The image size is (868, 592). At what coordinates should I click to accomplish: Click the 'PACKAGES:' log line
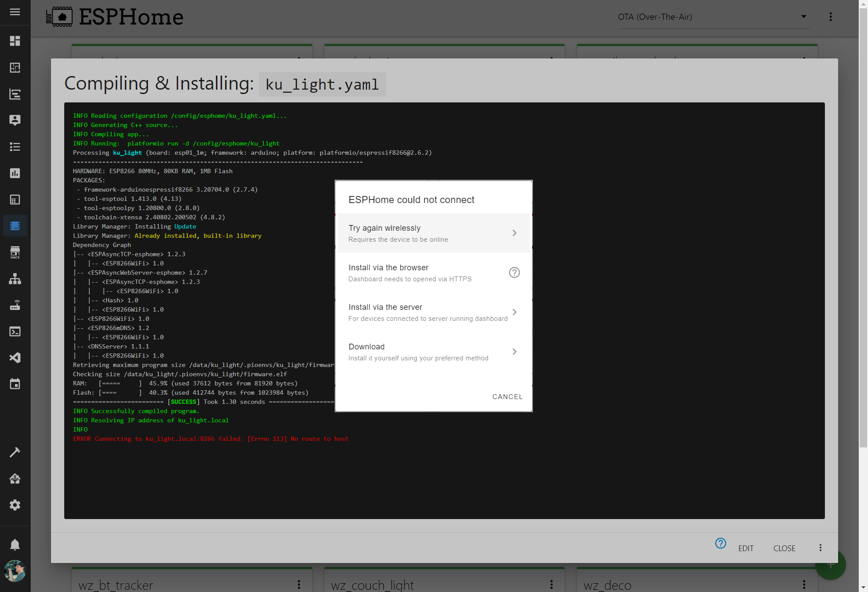89,180
